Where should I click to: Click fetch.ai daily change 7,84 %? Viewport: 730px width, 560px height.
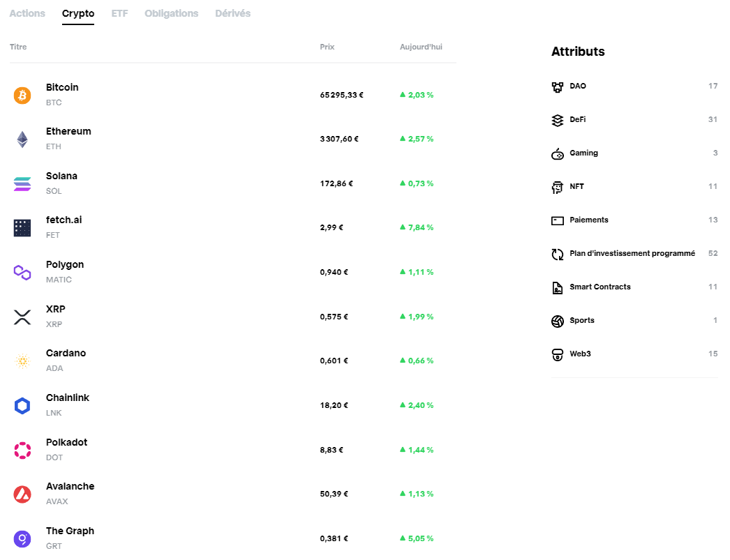click(417, 227)
